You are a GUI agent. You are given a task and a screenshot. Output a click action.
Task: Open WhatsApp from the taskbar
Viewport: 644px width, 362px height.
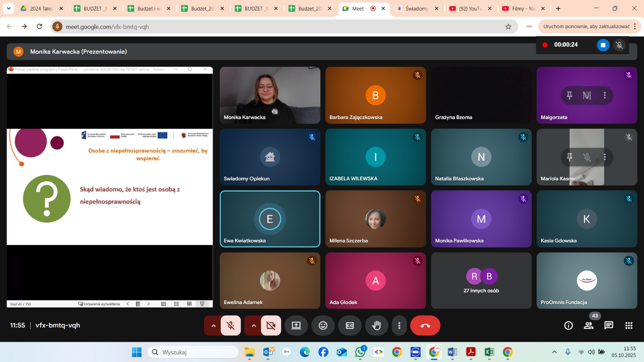click(x=360, y=352)
